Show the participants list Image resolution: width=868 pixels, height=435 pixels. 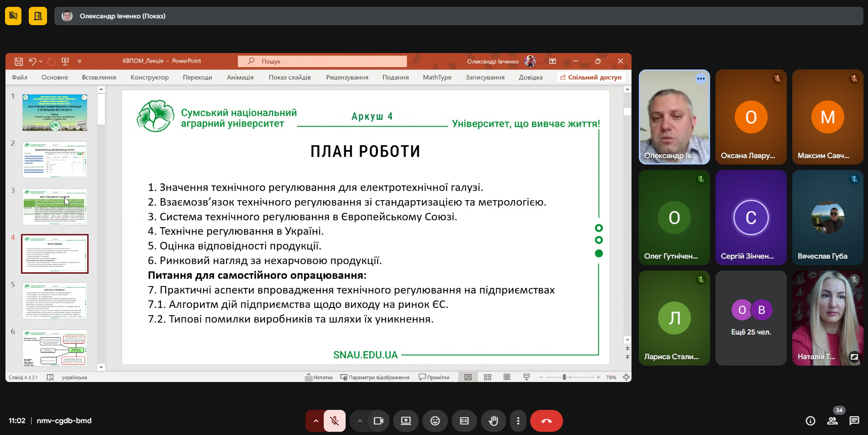click(832, 421)
